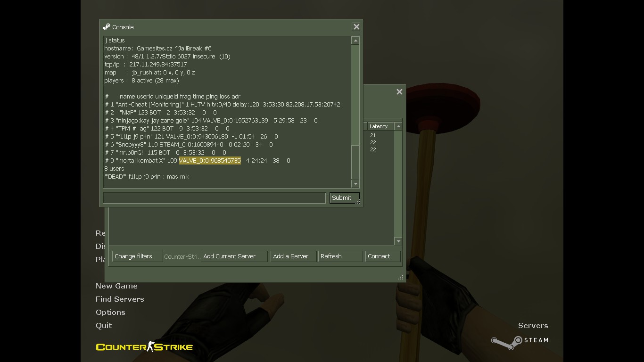Focus the console command input field

(214, 198)
